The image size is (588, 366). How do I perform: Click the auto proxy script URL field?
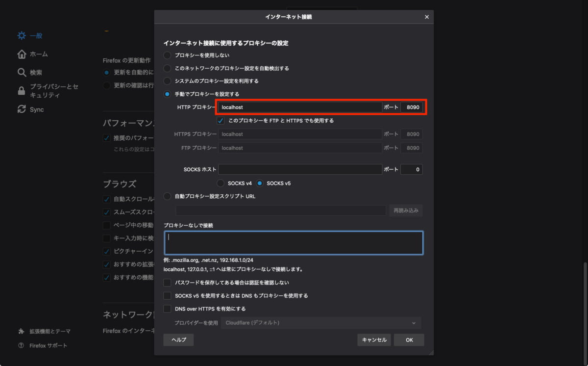point(281,210)
